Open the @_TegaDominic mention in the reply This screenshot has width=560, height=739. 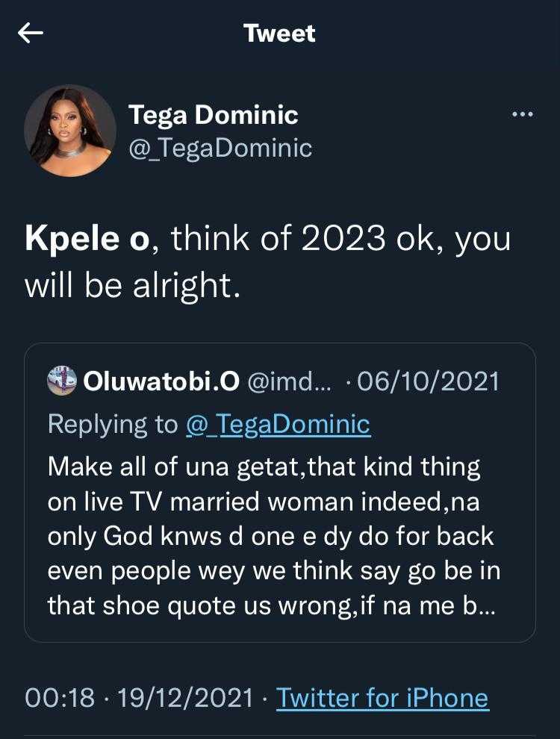pyautogui.click(x=278, y=424)
